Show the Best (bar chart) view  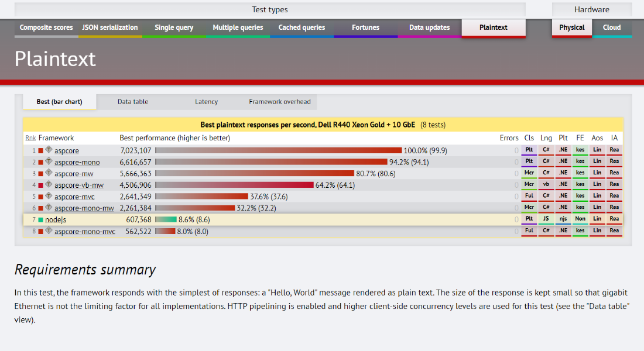(x=60, y=102)
